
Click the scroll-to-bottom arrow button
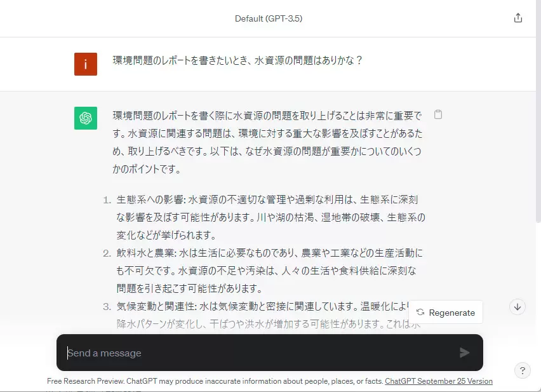(x=518, y=307)
